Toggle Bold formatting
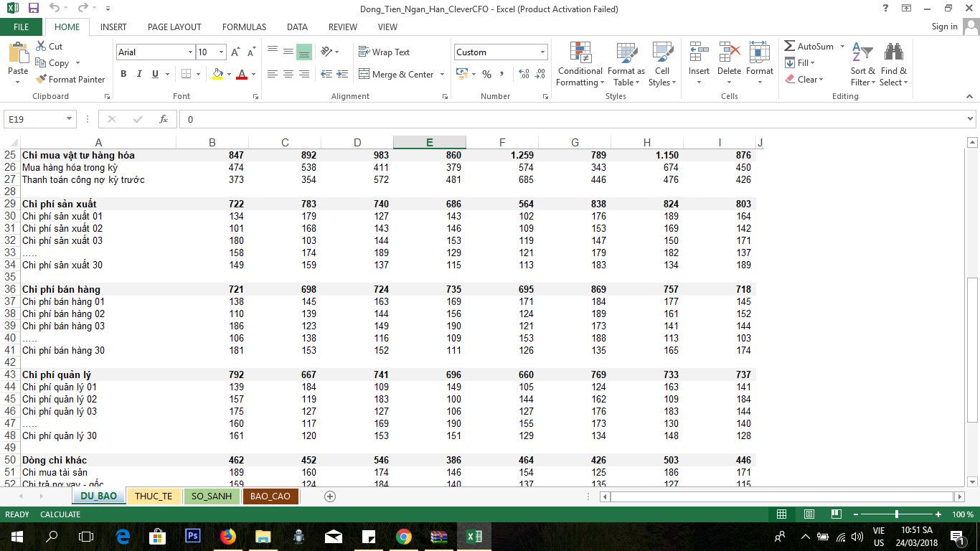This screenshot has width=980, height=551. pos(123,74)
